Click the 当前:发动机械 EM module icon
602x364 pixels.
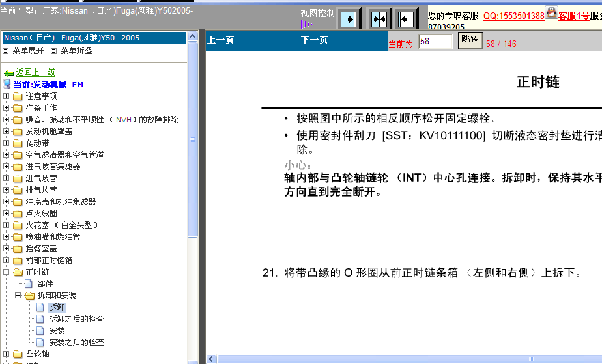coord(7,84)
